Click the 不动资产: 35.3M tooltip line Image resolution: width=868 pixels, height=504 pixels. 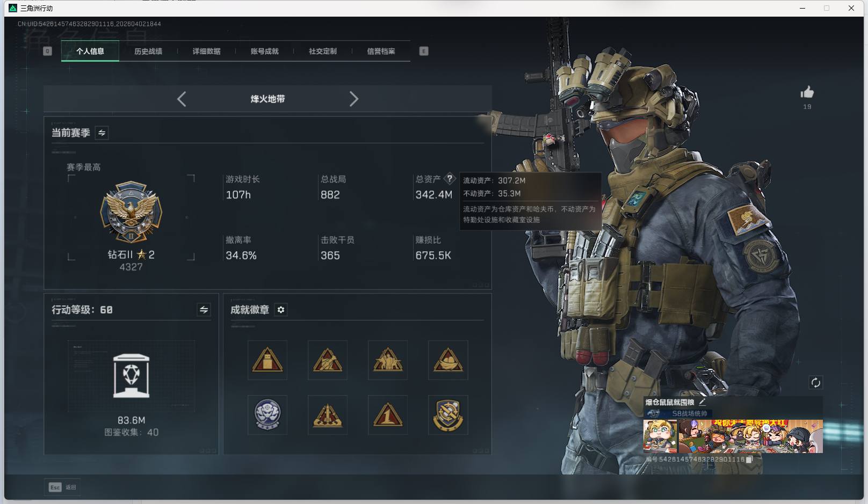(492, 194)
